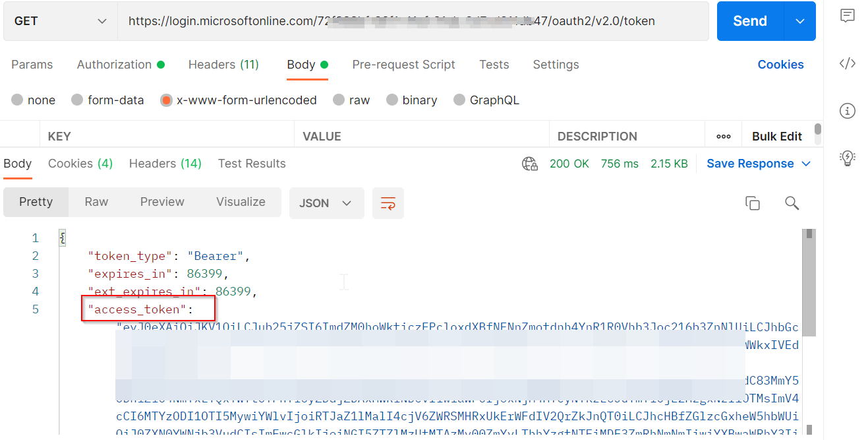Open the comments panel icon
The width and height of the screenshot is (868, 440).
[x=848, y=16]
